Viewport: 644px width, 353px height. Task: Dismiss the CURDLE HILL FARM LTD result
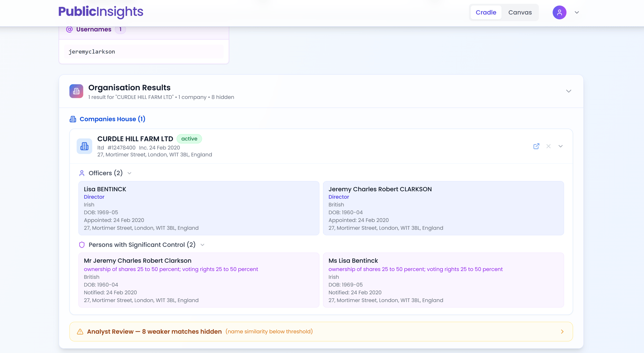click(548, 146)
